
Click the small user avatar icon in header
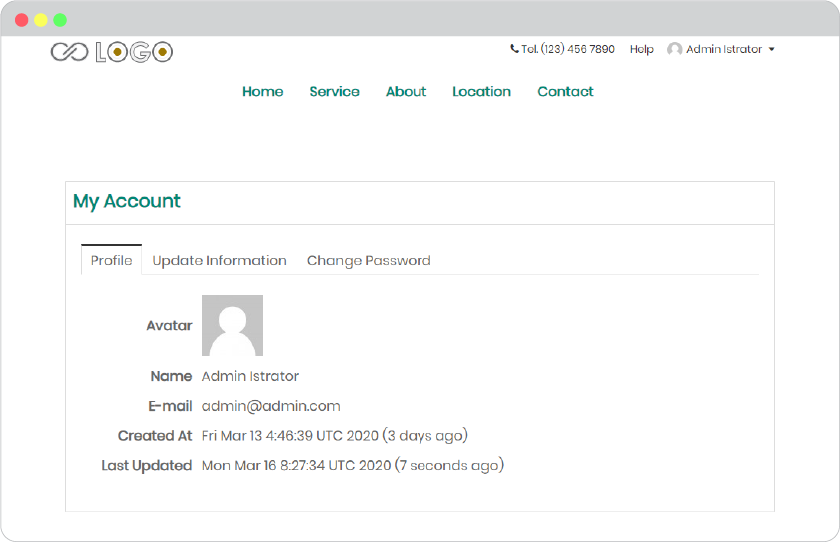coord(674,49)
